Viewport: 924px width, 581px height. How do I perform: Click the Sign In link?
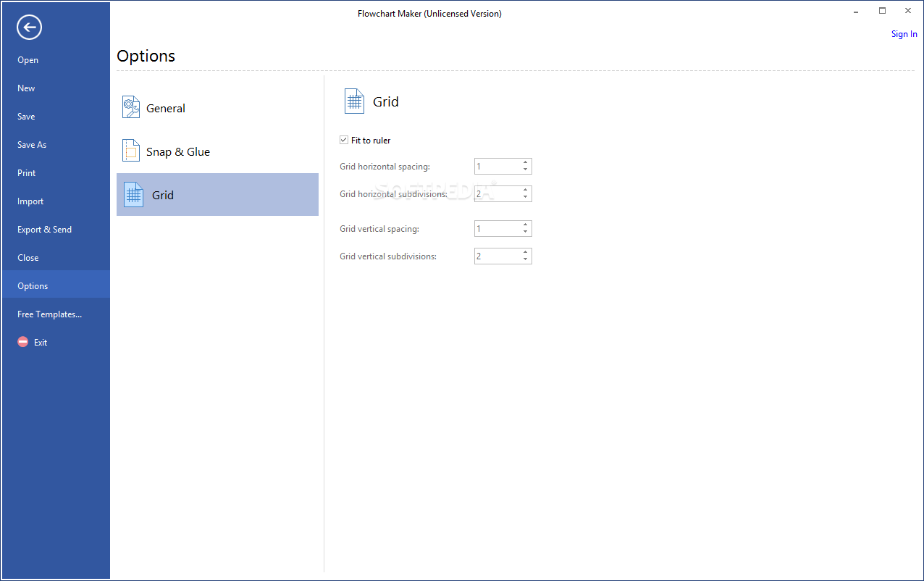click(904, 34)
